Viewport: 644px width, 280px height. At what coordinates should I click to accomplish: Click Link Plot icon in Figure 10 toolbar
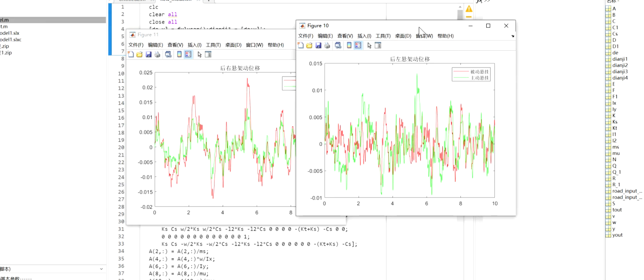(x=338, y=45)
